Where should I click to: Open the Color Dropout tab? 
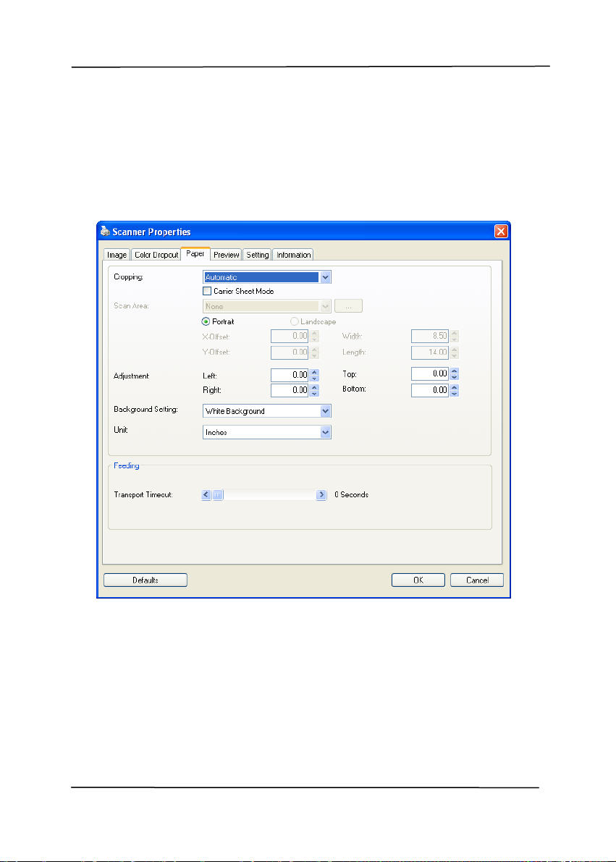156,255
